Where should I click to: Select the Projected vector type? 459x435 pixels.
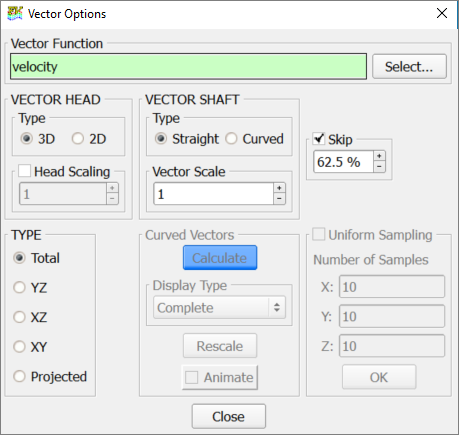pyautogui.click(x=19, y=376)
